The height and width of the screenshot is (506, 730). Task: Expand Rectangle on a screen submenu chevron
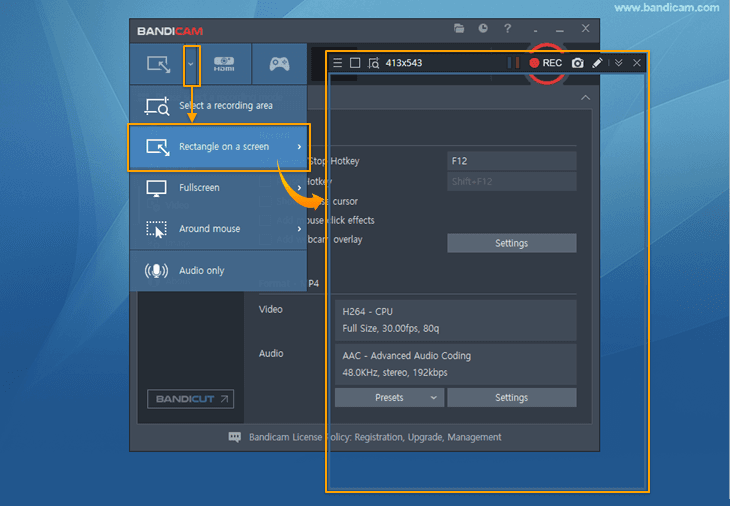click(299, 147)
